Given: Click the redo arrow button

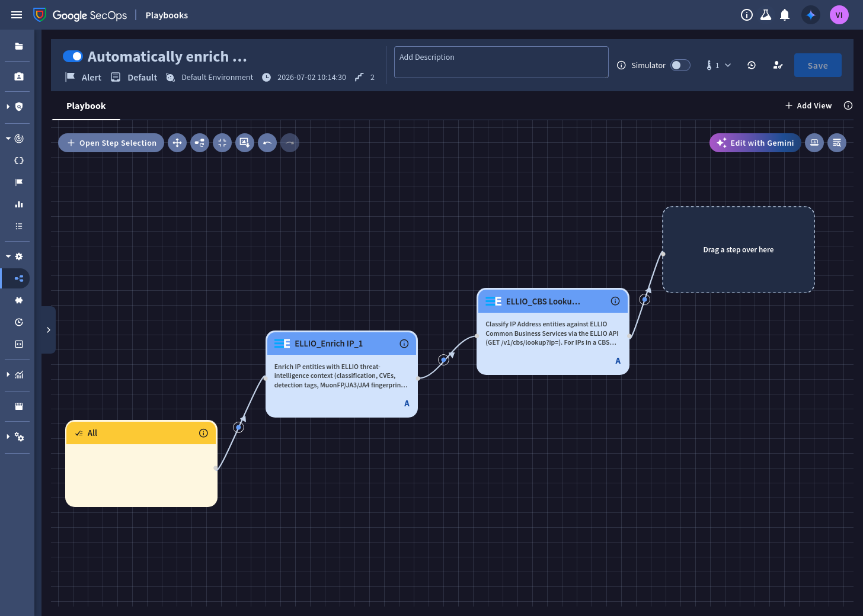Looking at the screenshot, I should click(290, 143).
